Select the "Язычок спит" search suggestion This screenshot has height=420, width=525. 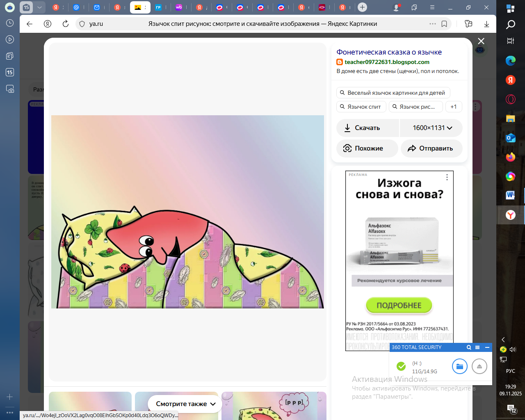point(361,107)
